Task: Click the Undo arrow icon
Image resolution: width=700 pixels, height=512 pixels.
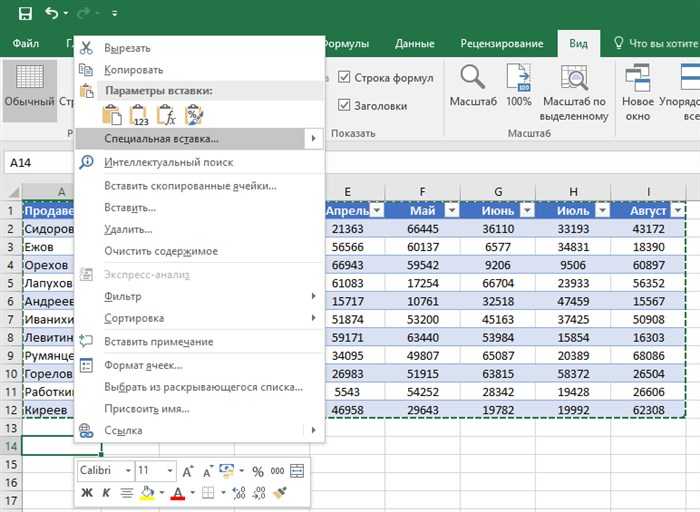Action: (51, 13)
